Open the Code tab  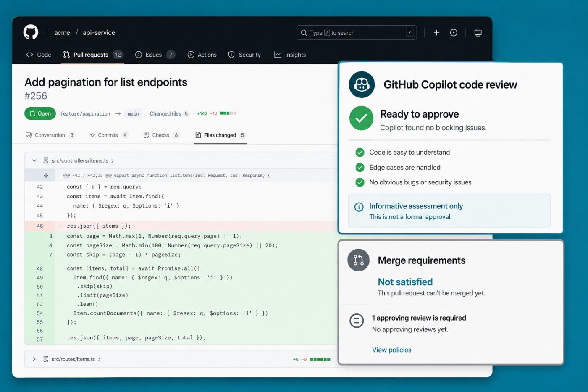click(x=39, y=55)
